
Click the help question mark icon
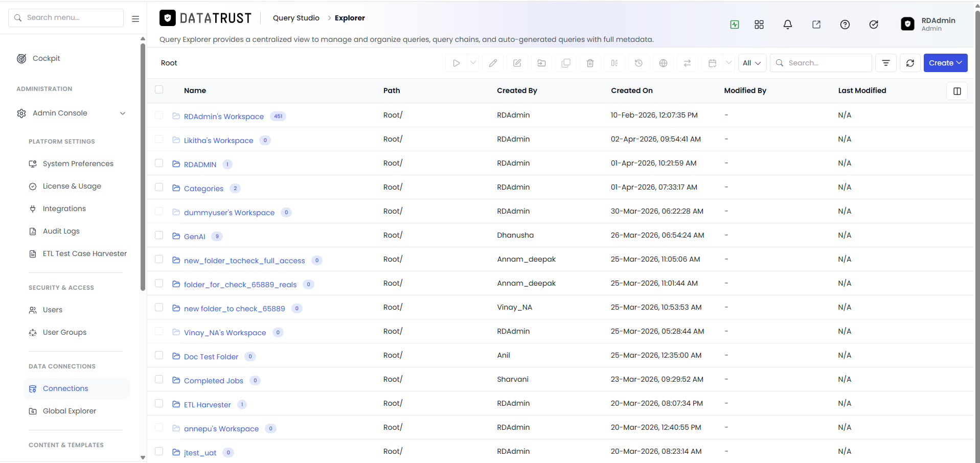coord(845,25)
